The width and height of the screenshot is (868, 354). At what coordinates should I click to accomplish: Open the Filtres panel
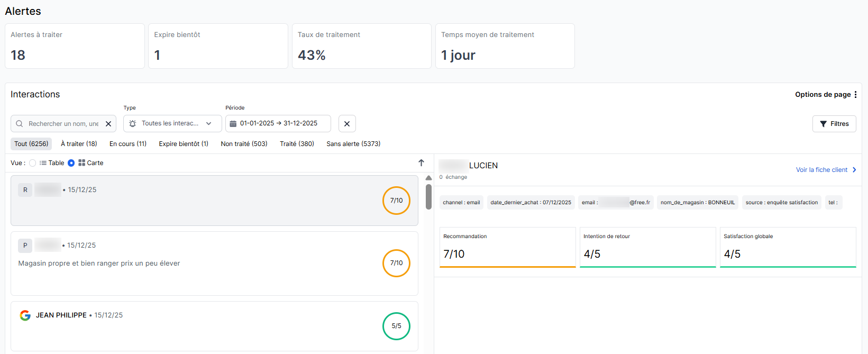tap(834, 124)
